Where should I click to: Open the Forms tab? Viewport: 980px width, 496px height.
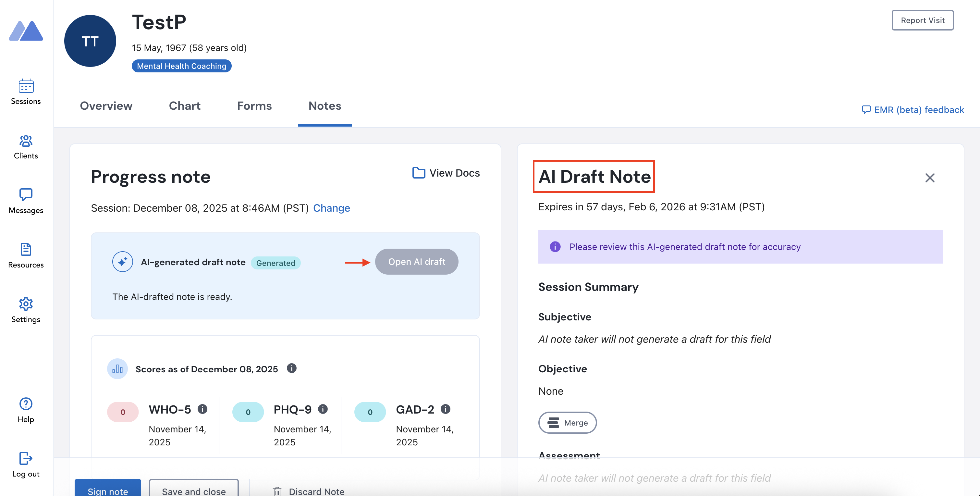pos(254,106)
